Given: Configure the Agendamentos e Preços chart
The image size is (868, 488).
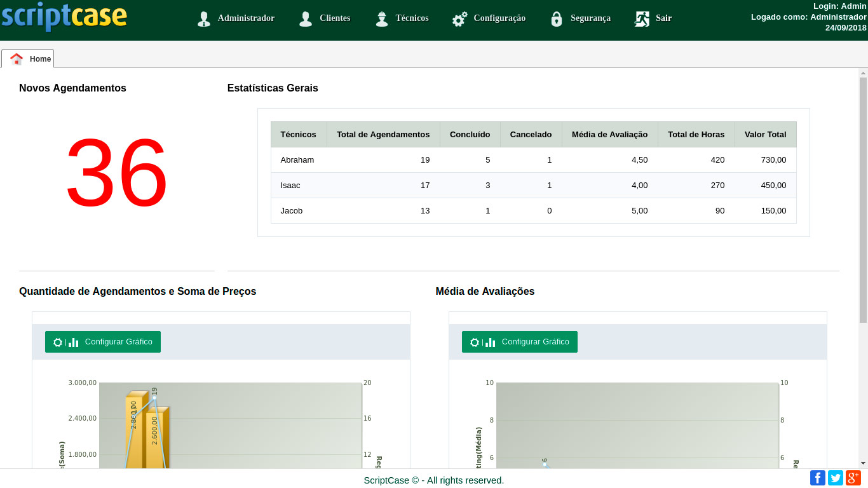Looking at the screenshot, I should pyautogui.click(x=103, y=342).
